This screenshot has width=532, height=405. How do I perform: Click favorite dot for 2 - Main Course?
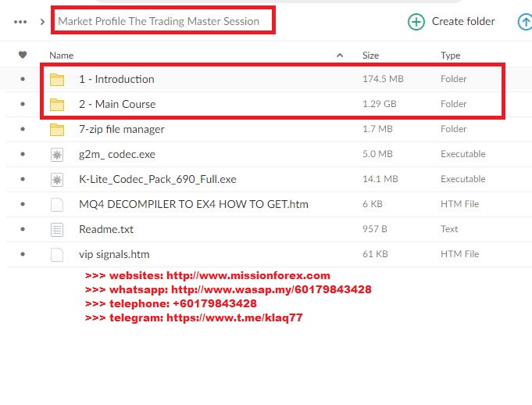tap(23, 104)
